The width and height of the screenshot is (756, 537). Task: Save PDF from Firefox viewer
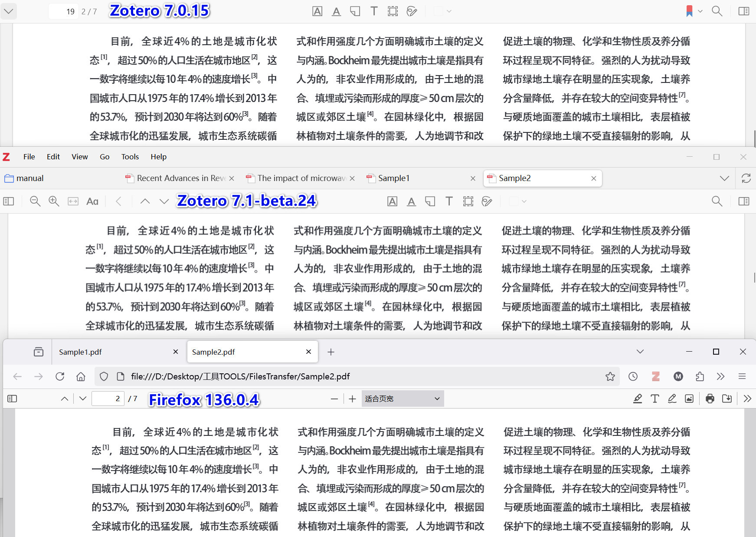(727, 399)
